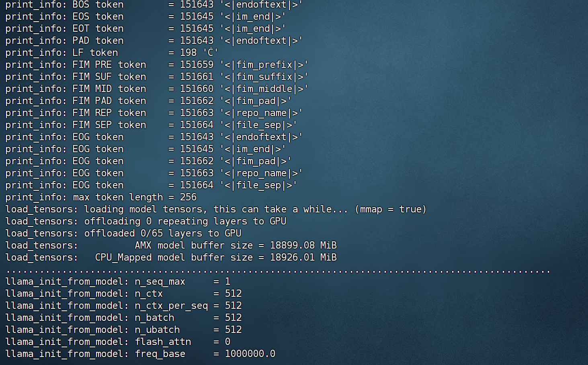This screenshot has height=365, width=588.
Task: Click the 'FIM SEP token' label
Action: click(109, 125)
